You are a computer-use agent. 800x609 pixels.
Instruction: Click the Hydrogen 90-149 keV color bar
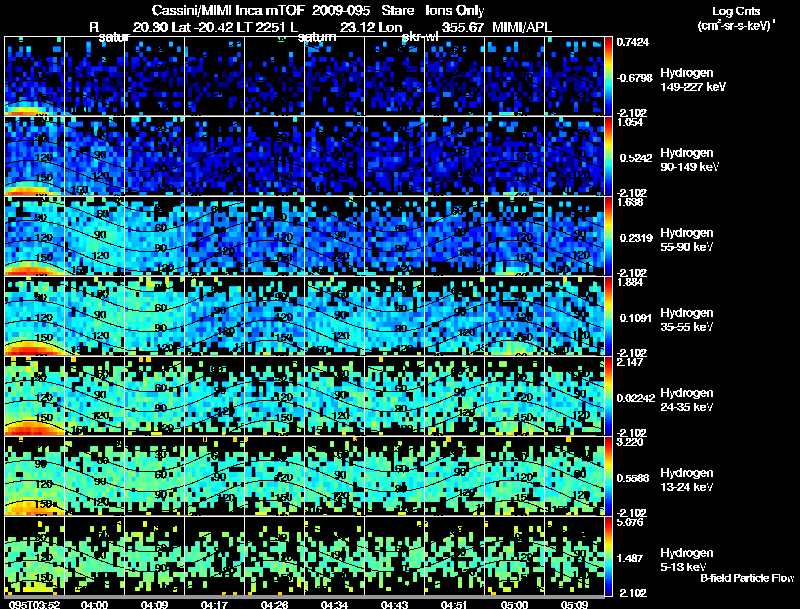(x=608, y=156)
